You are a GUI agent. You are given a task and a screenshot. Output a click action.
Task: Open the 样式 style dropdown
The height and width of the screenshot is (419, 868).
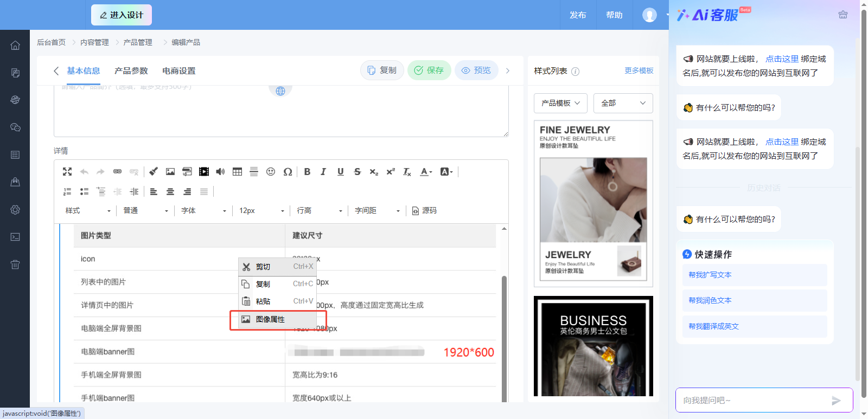[88, 211]
